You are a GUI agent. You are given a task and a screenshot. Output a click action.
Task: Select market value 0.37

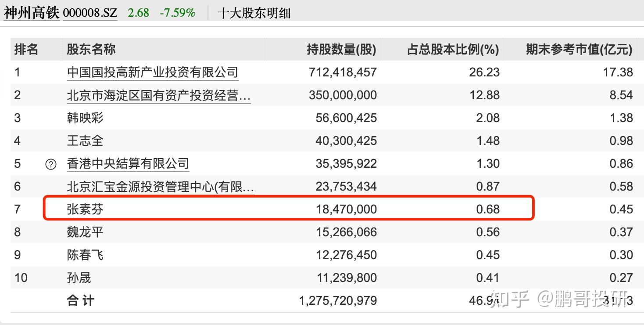621,232
